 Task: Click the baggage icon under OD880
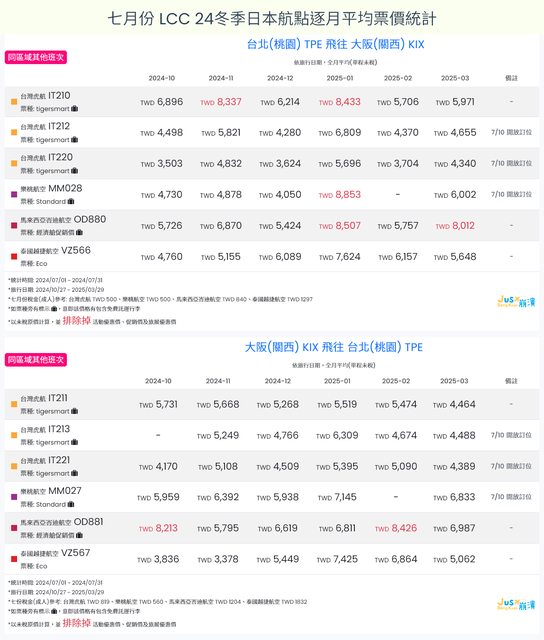pos(79,232)
